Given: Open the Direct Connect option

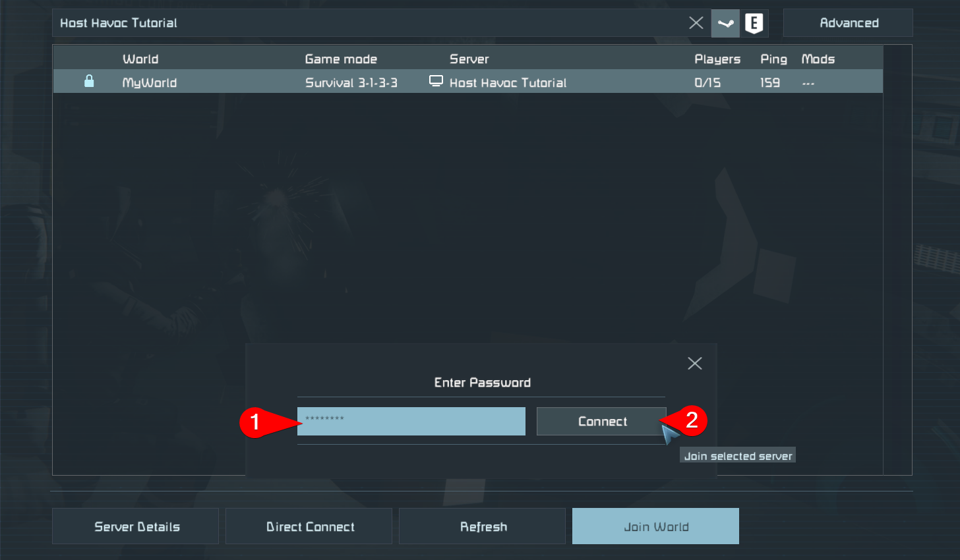Looking at the screenshot, I should click(x=309, y=526).
